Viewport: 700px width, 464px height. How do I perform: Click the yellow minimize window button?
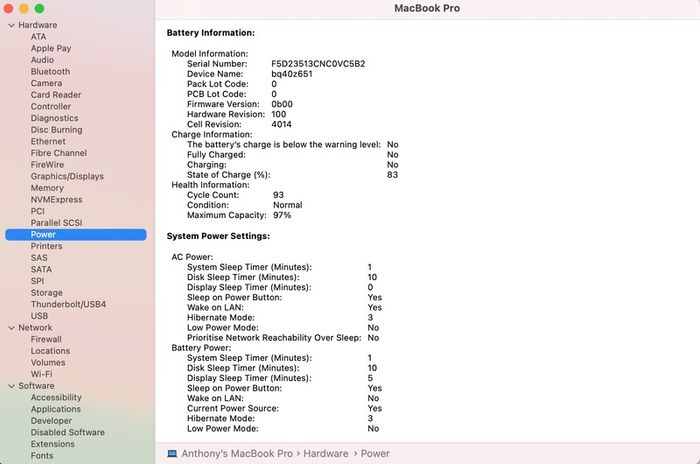click(24, 8)
